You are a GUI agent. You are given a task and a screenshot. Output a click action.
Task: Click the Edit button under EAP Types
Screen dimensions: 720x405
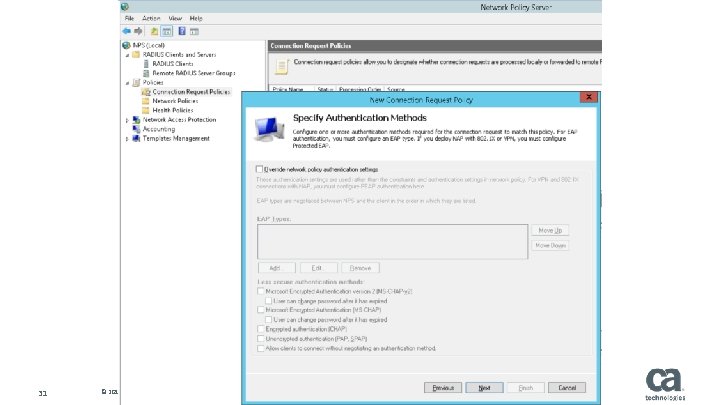tap(317, 268)
